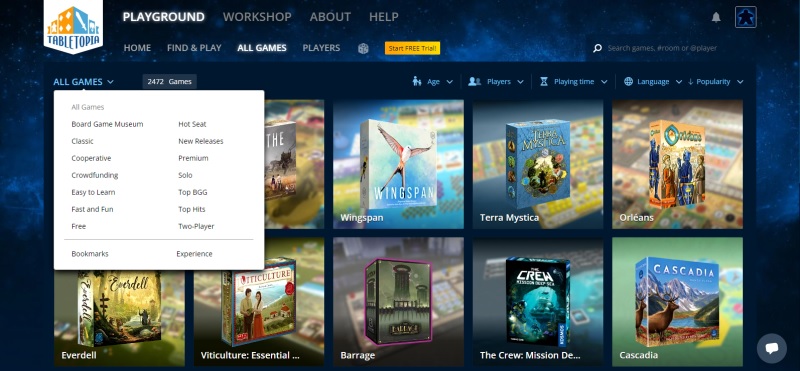Choose the Easy to Learn category
The height and width of the screenshot is (371, 800).
point(93,192)
